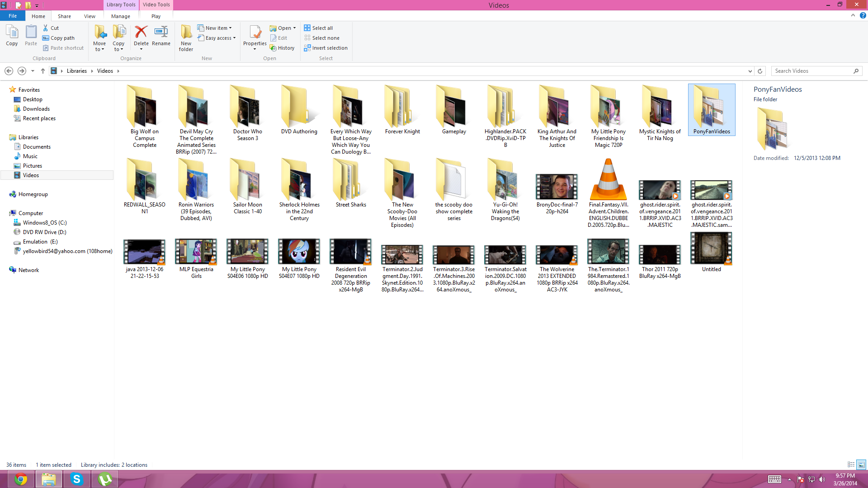Image resolution: width=868 pixels, height=488 pixels.
Task: Open Google Chrome from taskbar
Action: tap(20, 479)
